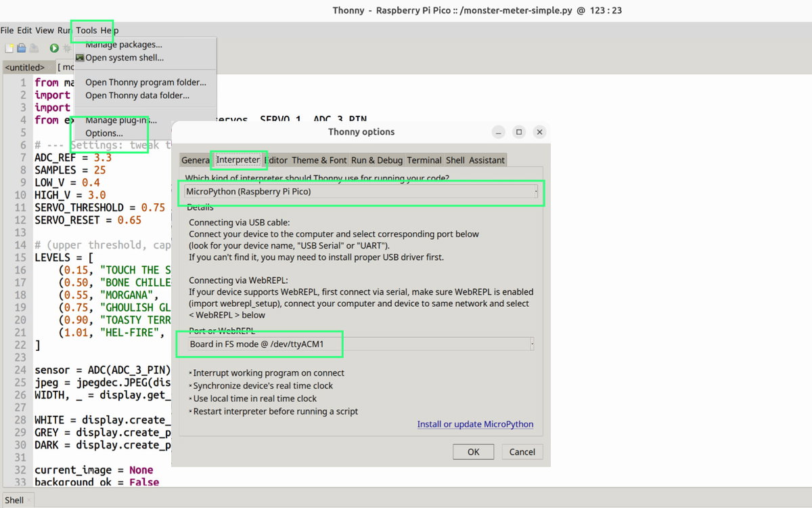Viewport: 812px width, 508px height.
Task: Click terminal icon beside Open system shell
Action: click(x=80, y=58)
